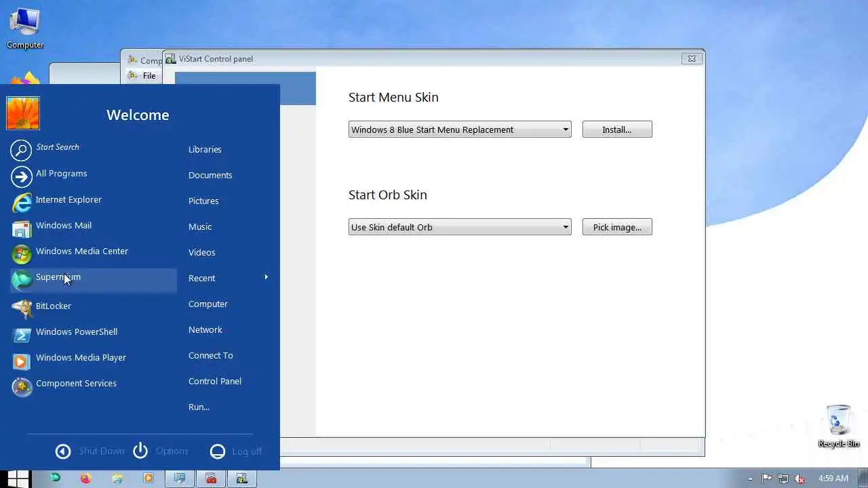Click the Component Services icon
Image resolution: width=868 pixels, height=488 pixels.
pyautogui.click(x=22, y=386)
